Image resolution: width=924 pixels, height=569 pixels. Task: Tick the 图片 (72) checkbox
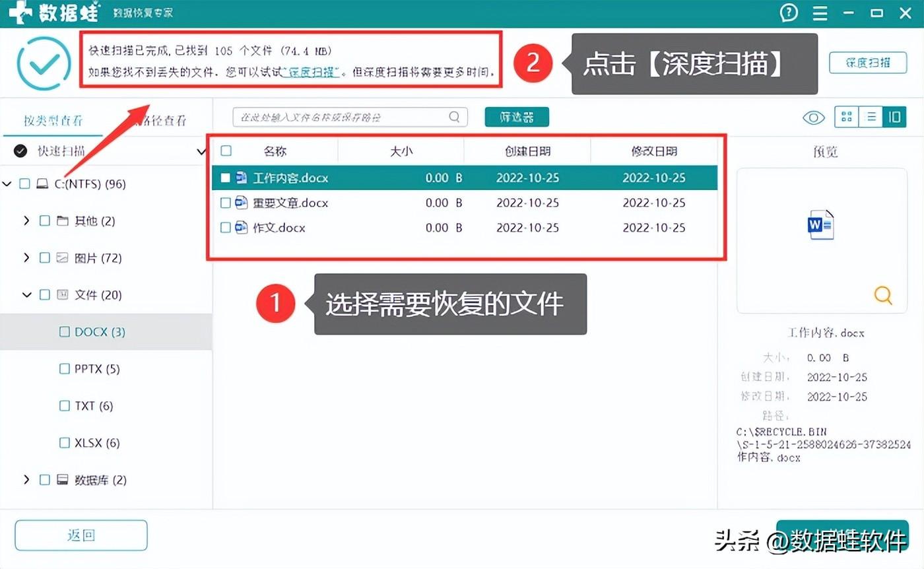click(45, 257)
